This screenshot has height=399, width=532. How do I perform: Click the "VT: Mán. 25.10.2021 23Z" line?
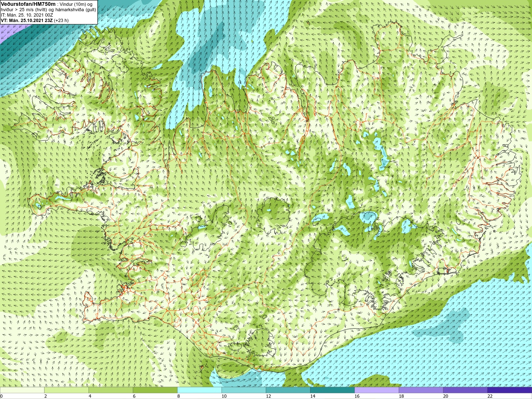(x=27, y=20)
